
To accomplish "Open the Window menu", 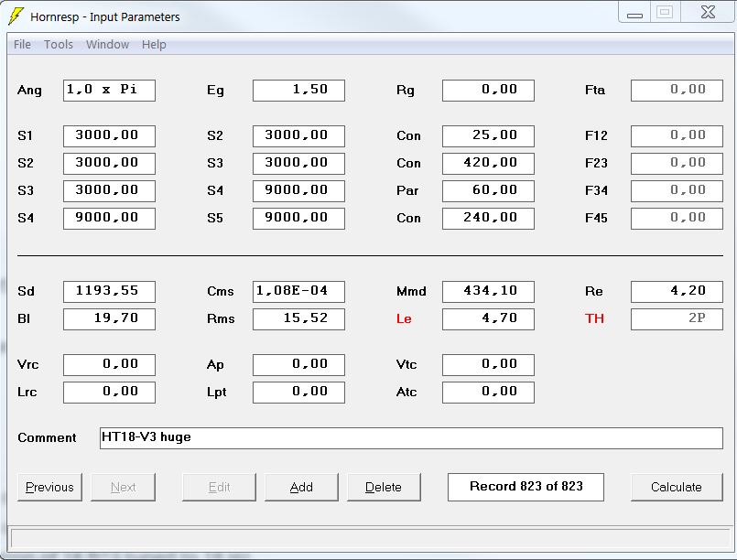I will click(x=107, y=45).
